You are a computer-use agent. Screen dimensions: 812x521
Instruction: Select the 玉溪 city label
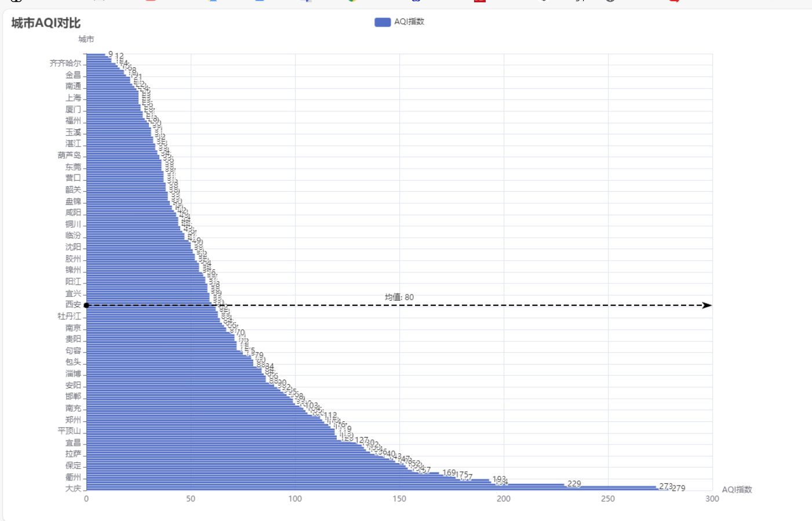(74, 132)
